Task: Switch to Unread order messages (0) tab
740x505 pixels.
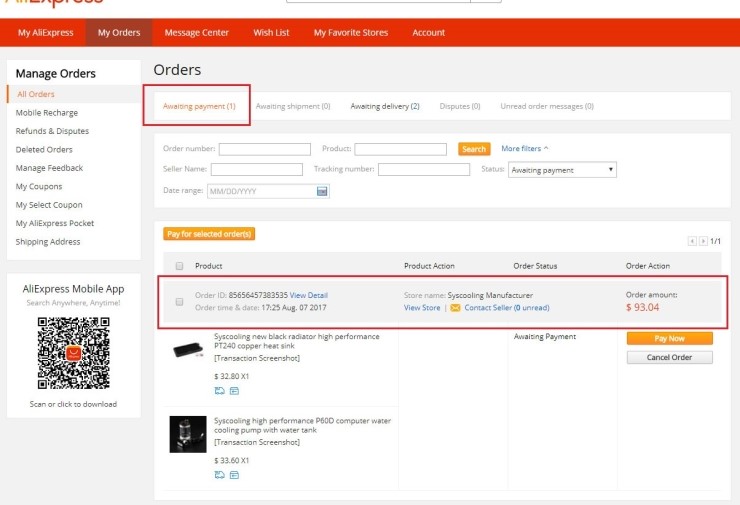Action: pos(547,106)
